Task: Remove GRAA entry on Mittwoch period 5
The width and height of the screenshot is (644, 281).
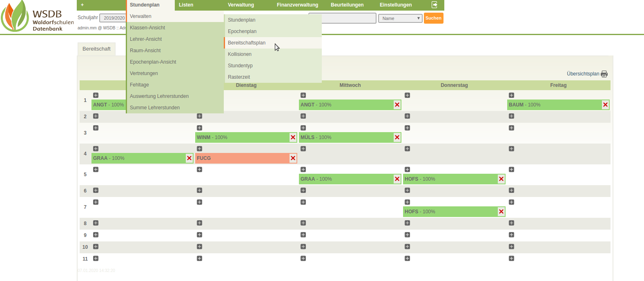Action: (397, 179)
